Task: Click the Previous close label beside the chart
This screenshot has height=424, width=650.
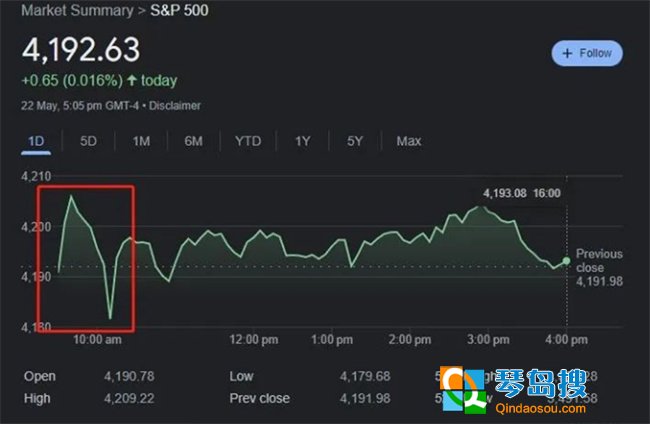Action: pyautogui.click(x=599, y=261)
